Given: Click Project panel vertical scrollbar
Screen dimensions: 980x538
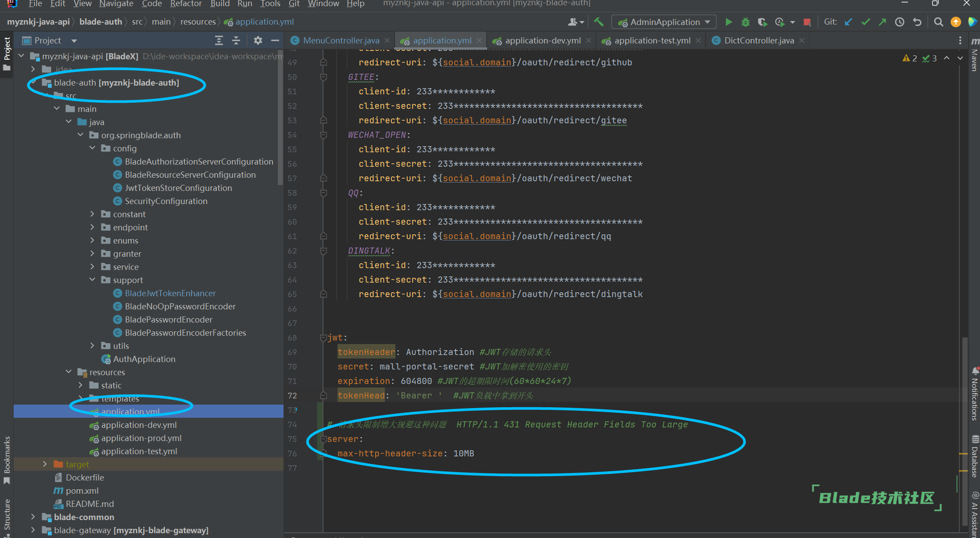Looking at the screenshot, I should [x=280, y=118].
